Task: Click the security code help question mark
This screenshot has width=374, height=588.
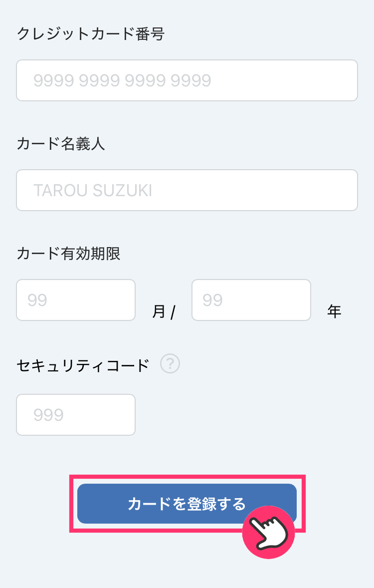Action: (170, 364)
